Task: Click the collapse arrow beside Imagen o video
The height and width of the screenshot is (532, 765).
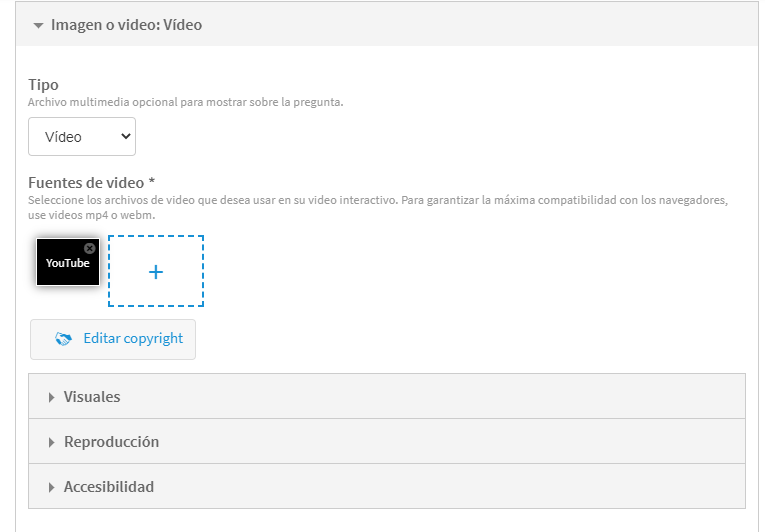Action: pos(38,25)
